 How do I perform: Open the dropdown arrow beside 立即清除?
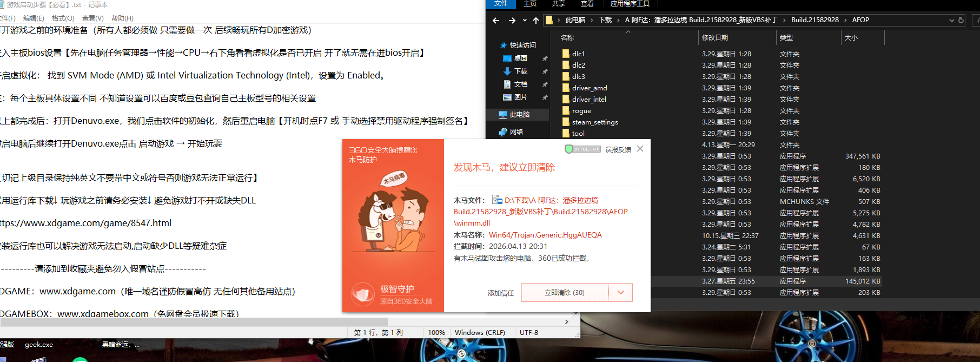pos(620,293)
